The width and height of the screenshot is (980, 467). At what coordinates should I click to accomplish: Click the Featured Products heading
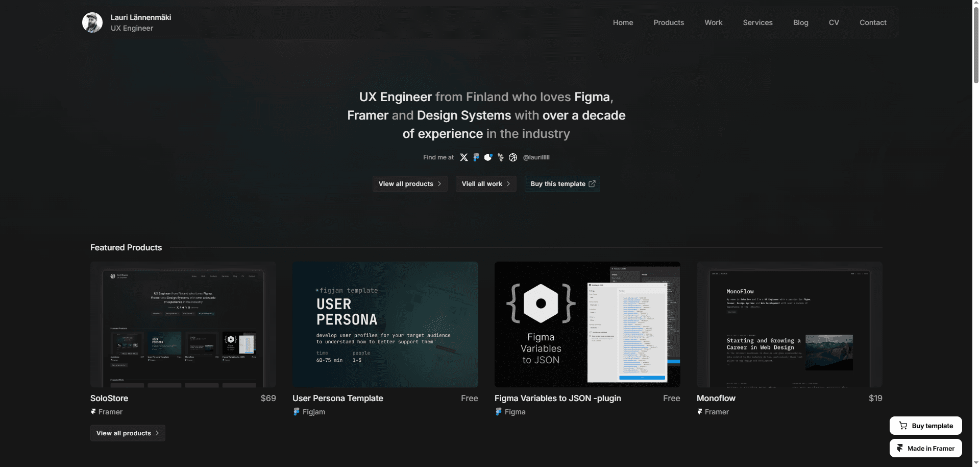(x=126, y=247)
